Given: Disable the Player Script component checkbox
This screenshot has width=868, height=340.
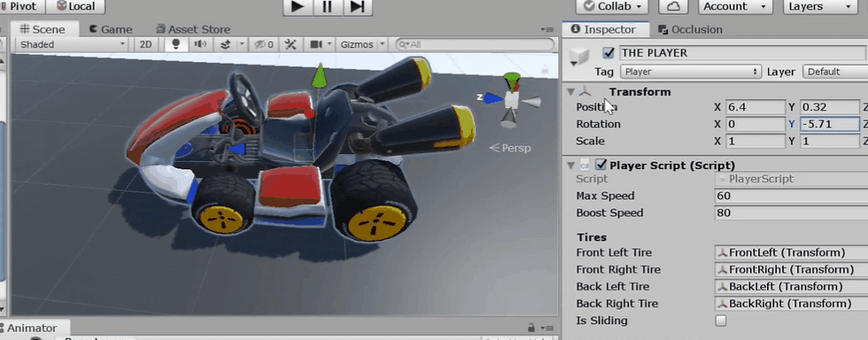Looking at the screenshot, I should click(x=601, y=165).
